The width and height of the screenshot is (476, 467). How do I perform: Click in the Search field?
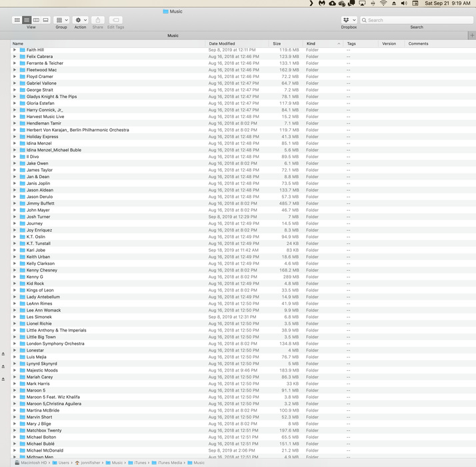point(417,20)
